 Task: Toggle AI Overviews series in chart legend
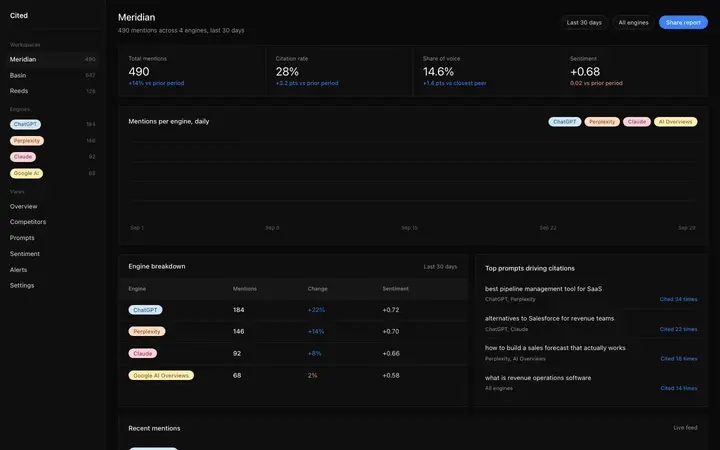coord(675,122)
